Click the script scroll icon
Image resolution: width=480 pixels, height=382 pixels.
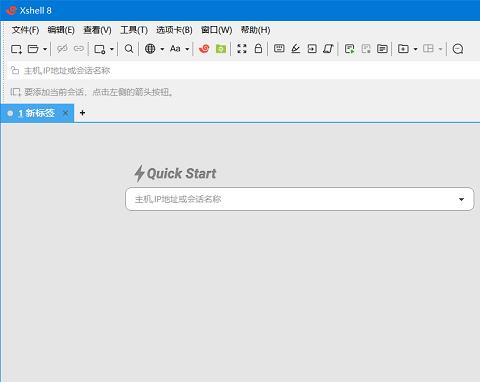tap(328, 49)
